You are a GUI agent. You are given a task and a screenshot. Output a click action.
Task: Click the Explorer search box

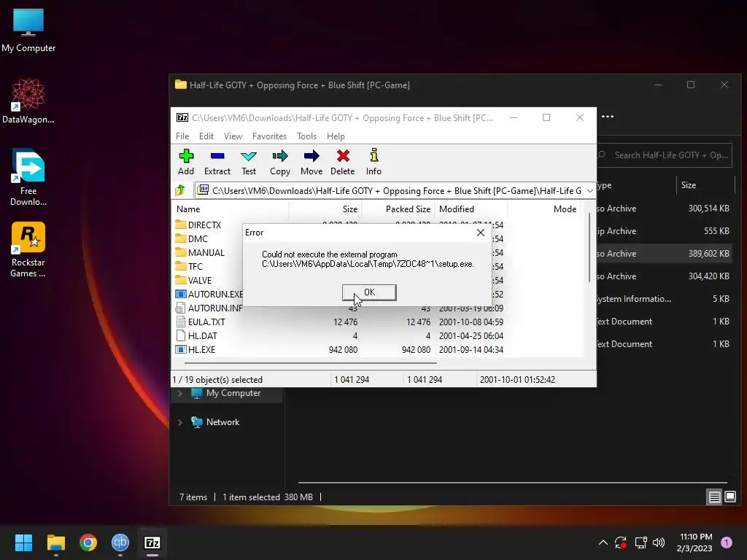pyautogui.click(x=665, y=155)
